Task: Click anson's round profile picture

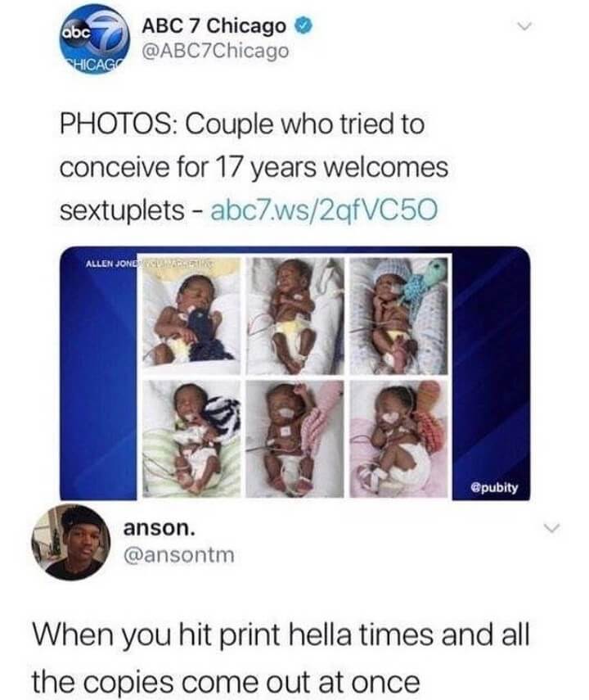Action: click(70, 543)
